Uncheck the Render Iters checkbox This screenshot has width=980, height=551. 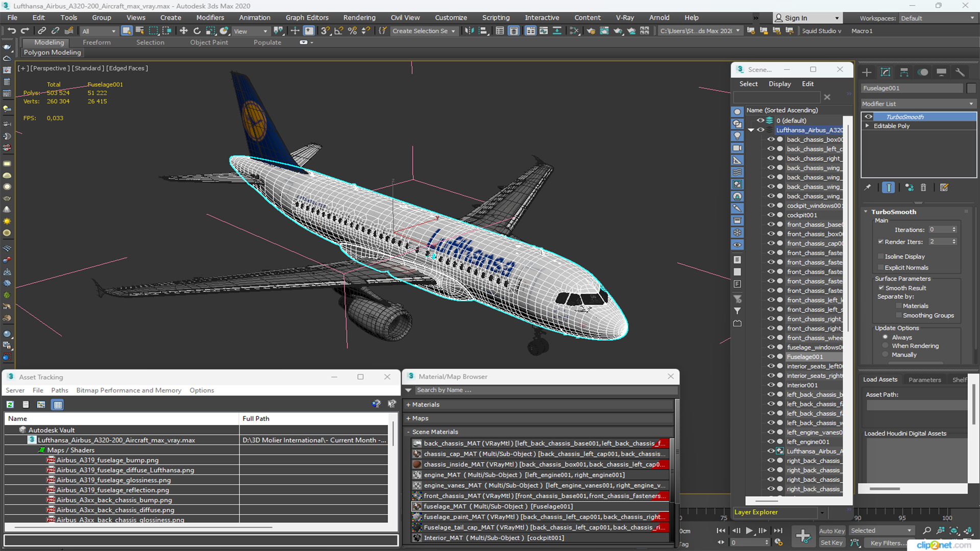(880, 242)
